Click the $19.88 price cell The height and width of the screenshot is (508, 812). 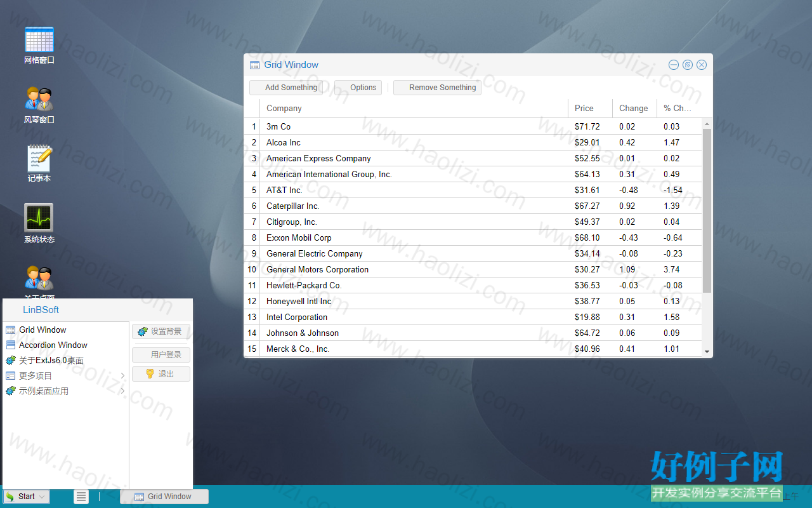[x=590, y=317]
